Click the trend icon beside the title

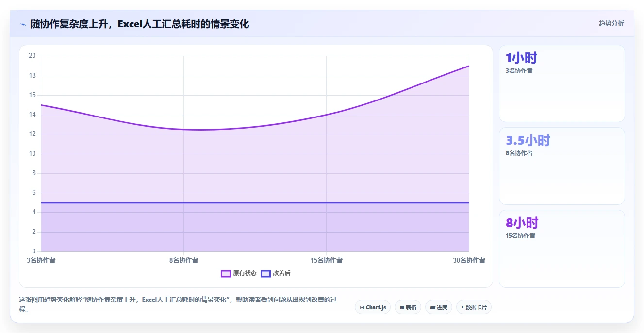23,24
